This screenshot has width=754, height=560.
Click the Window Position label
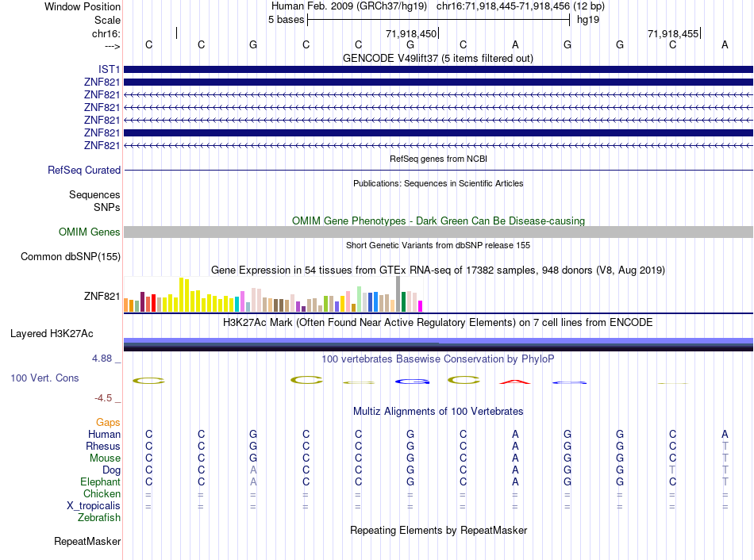click(83, 6)
